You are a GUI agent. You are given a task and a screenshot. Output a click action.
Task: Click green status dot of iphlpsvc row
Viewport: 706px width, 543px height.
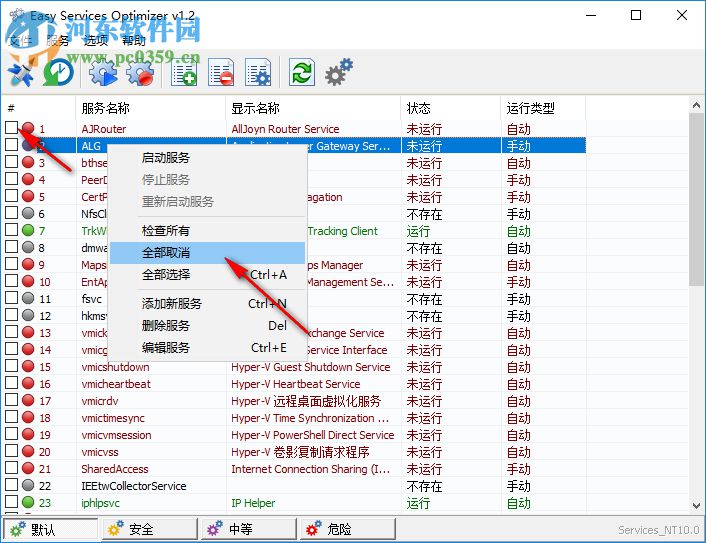[x=28, y=502]
